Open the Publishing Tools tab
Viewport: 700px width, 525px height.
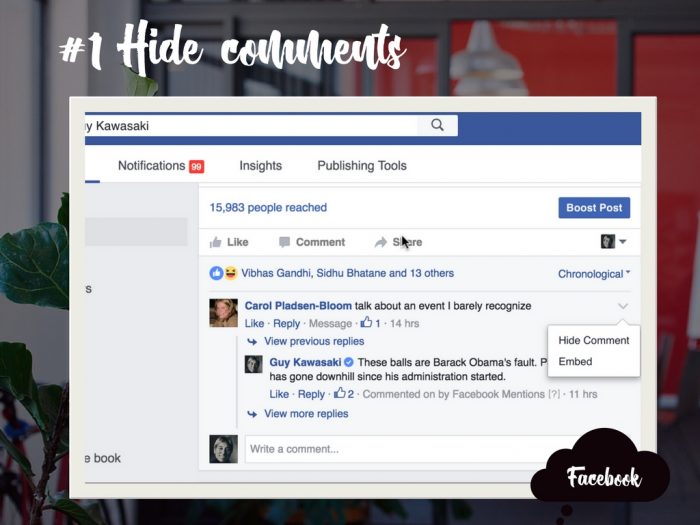point(362,166)
